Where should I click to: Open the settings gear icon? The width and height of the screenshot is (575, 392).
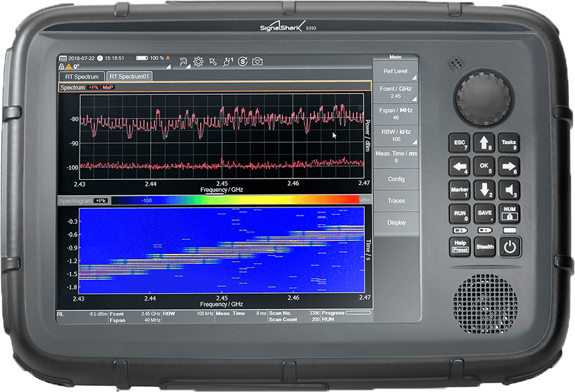(x=199, y=61)
